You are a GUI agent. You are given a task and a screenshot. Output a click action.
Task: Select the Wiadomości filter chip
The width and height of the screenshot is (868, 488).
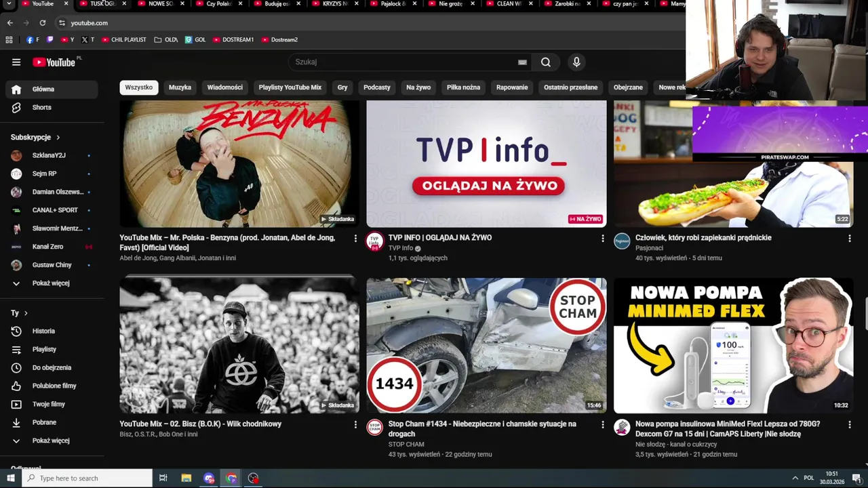(225, 87)
